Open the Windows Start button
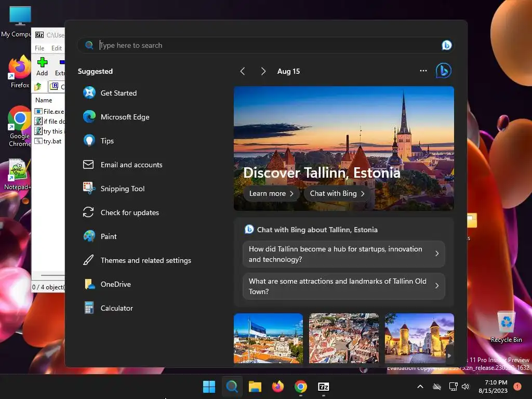Screen dimensions: 532x399 point(209,387)
